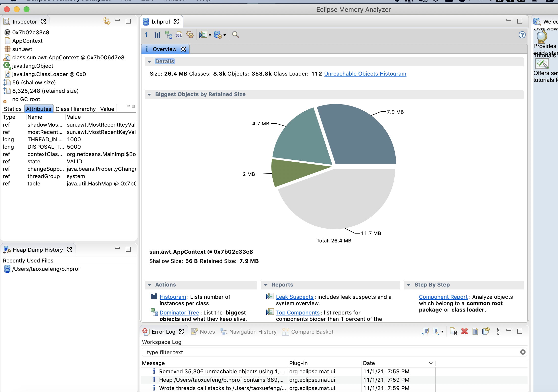Open the Leak Suspects report link

(x=295, y=297)
